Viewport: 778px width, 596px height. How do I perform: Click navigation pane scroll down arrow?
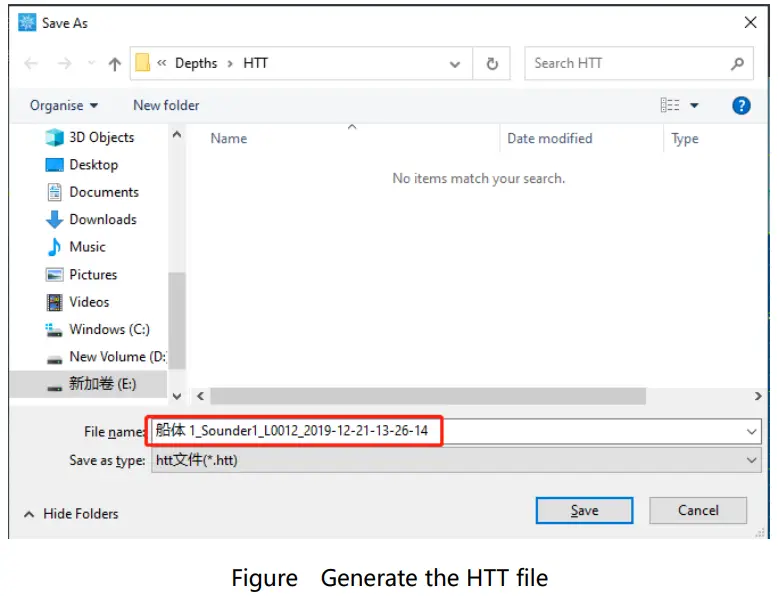(177, 396)
